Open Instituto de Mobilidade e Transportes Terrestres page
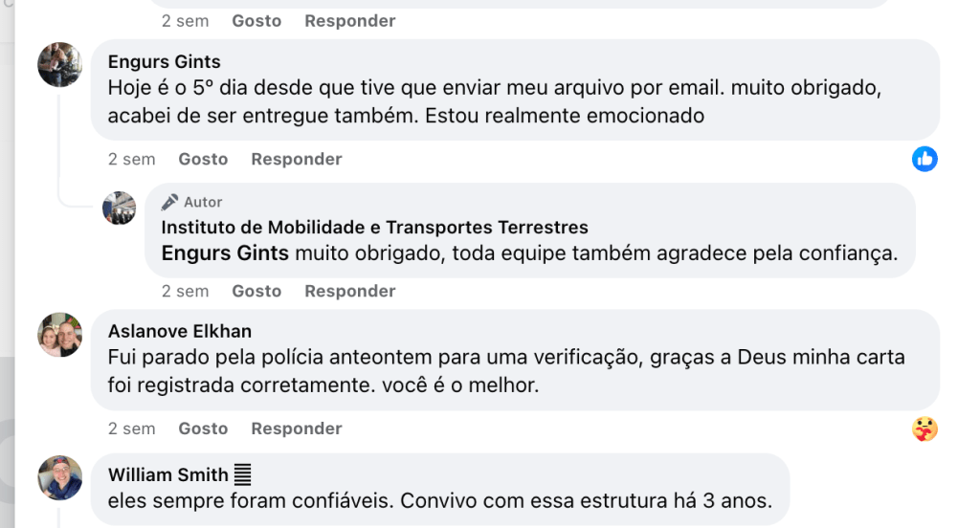 (x=374, y=227)
